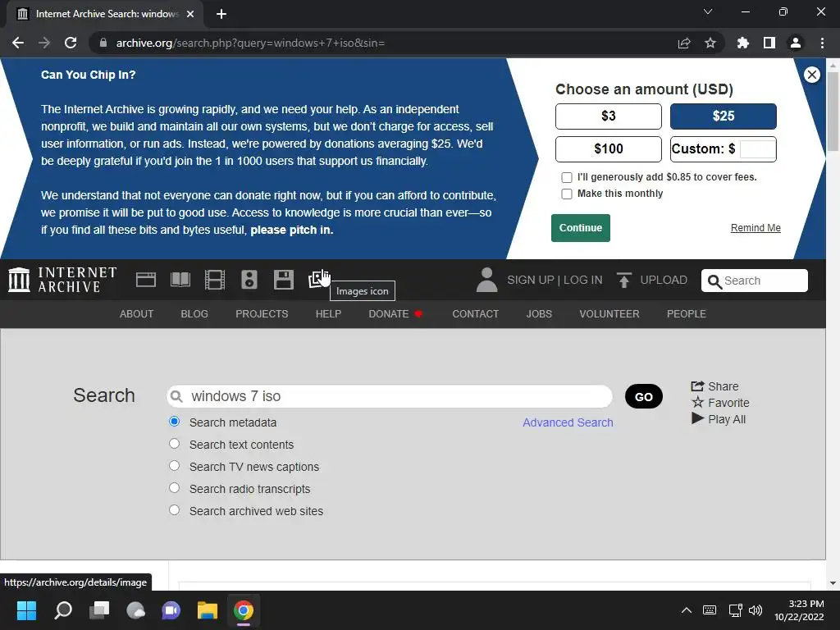This screenshot has height=630, width=840.
Task: Click the user avatar icon
Action: 486,280
